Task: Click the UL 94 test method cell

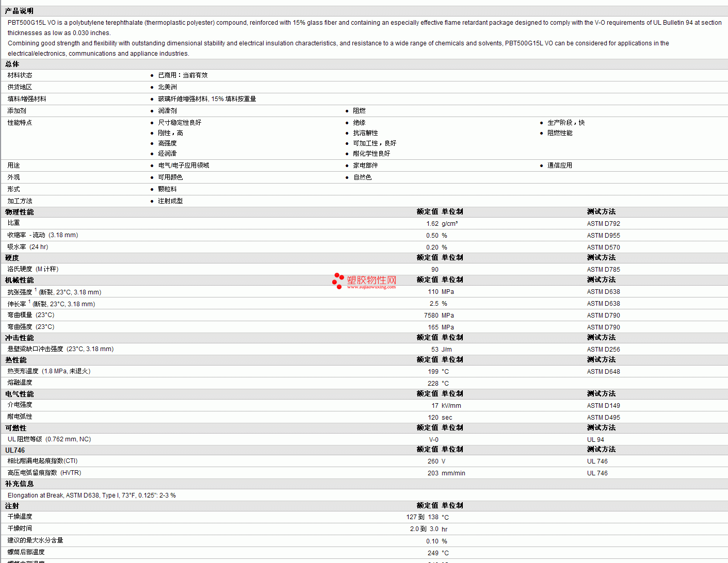Action: [595, 440]
